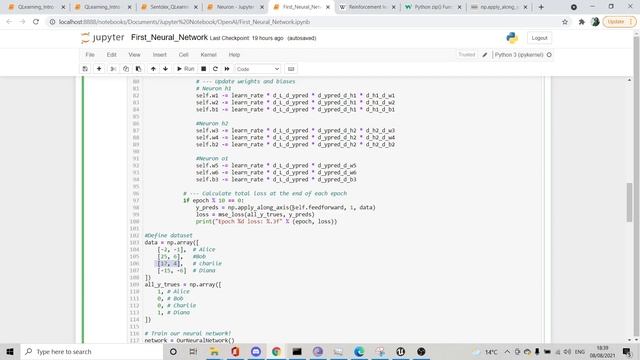Open the Kernel menu
Screen dimensions: 640x360
click(208, 55)
